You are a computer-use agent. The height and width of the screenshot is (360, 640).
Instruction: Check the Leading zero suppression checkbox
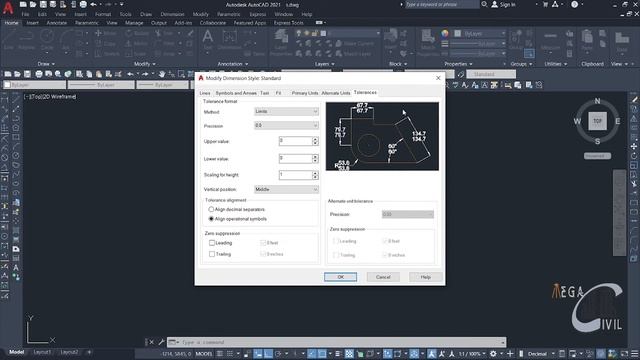(x=212, y=243)
